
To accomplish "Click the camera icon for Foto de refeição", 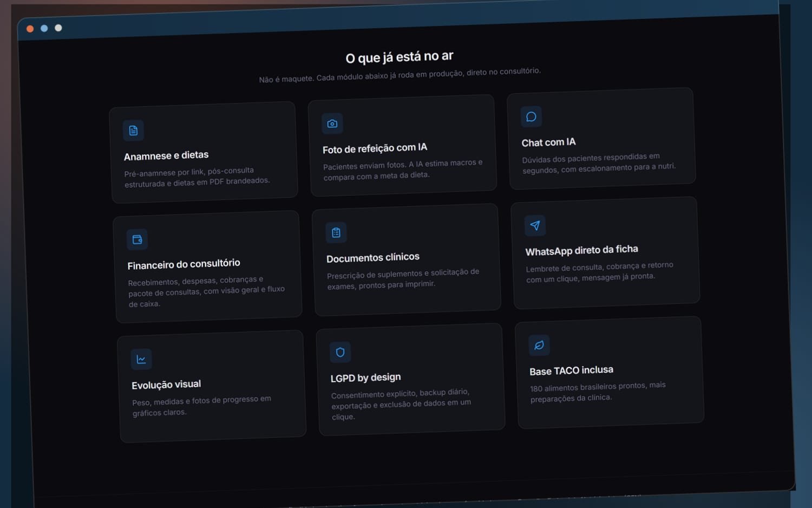I will click(332, 123).
